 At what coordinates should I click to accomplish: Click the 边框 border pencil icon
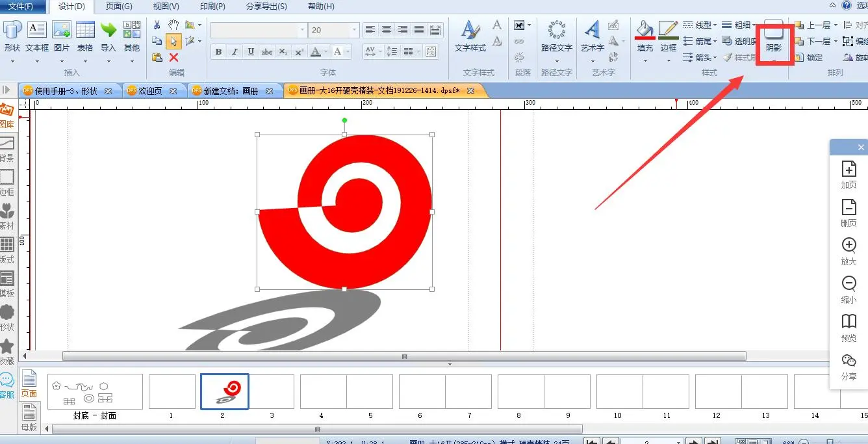pos(669,30)
